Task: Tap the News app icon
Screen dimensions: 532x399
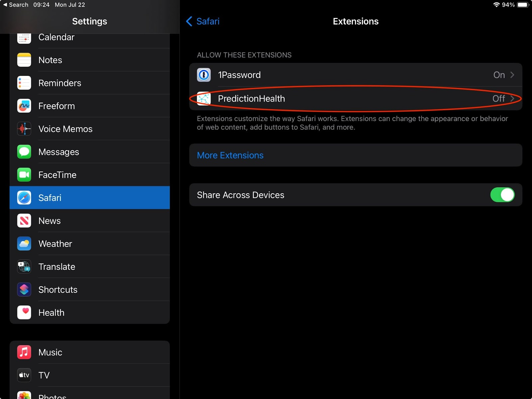Action: coord(24,220)
